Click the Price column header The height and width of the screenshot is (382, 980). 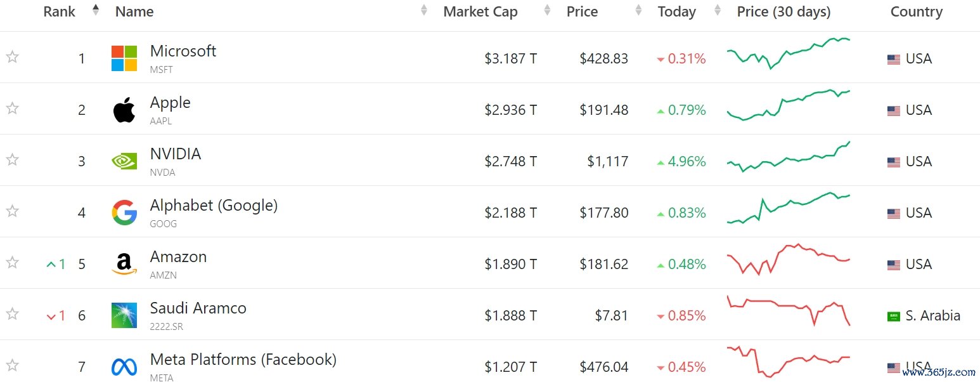click(x=582, y=11)
